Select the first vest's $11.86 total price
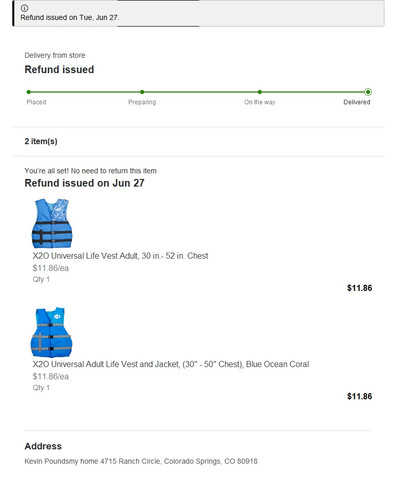 pos(359,288)
